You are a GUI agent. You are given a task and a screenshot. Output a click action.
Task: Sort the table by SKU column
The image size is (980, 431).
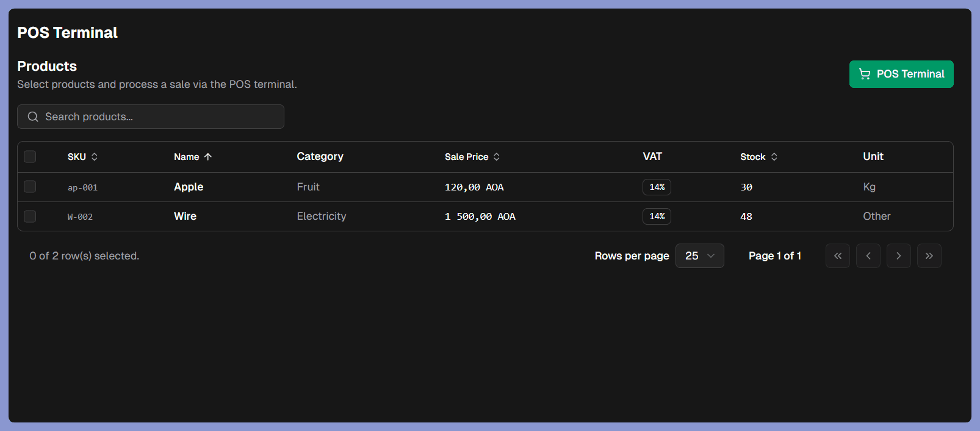coord(82,157)
